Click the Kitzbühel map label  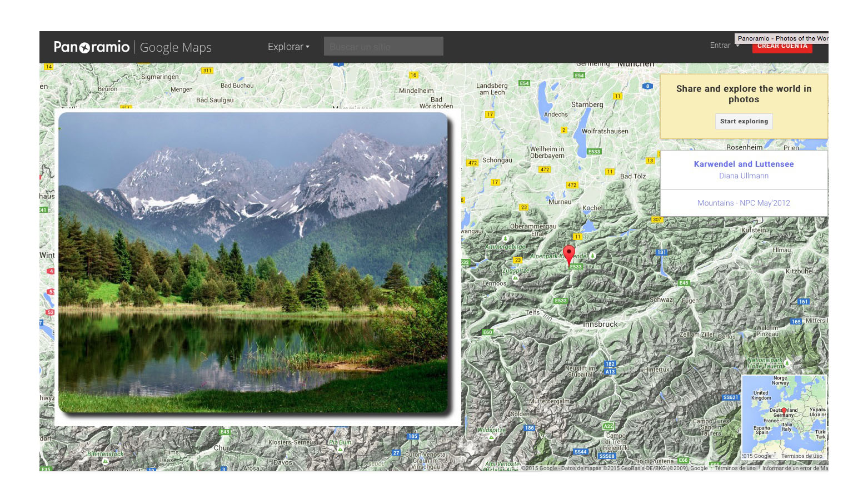[x=800, y=271]
